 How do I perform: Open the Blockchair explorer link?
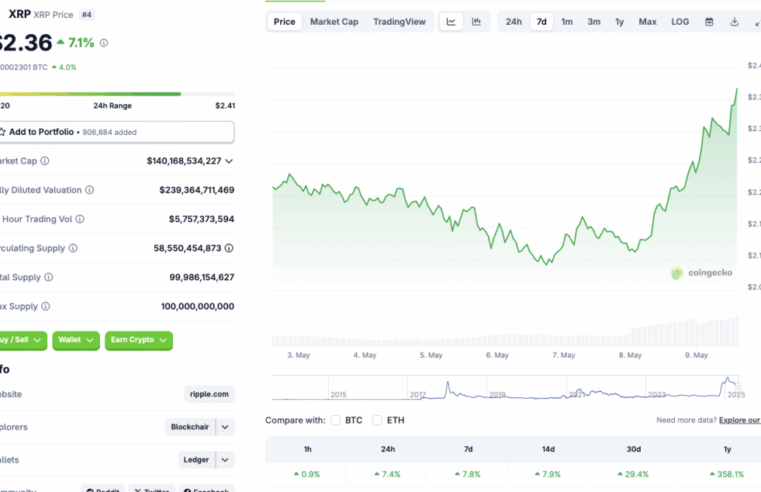pyautogui.click(x=190, y=427)
